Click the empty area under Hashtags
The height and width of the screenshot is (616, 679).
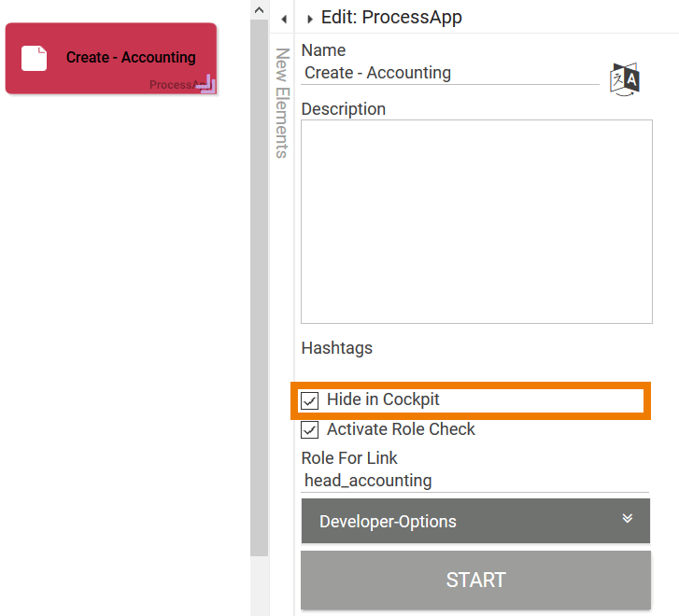[474, 371]
